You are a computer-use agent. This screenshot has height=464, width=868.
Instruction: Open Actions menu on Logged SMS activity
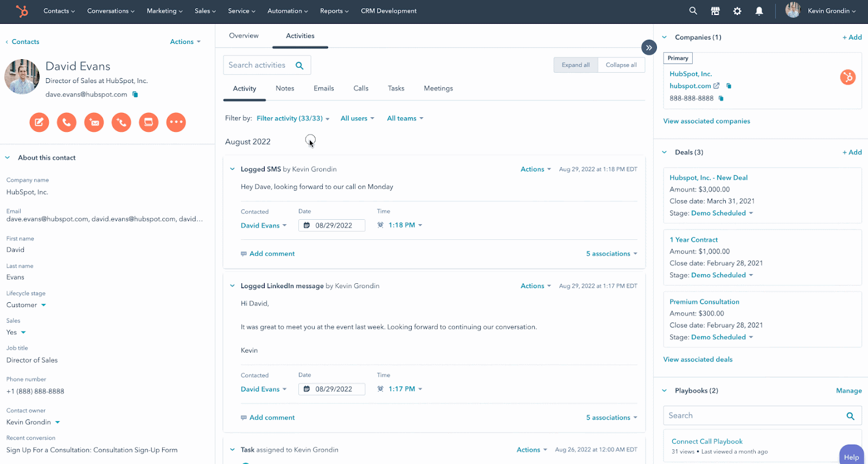coord(535,169)
